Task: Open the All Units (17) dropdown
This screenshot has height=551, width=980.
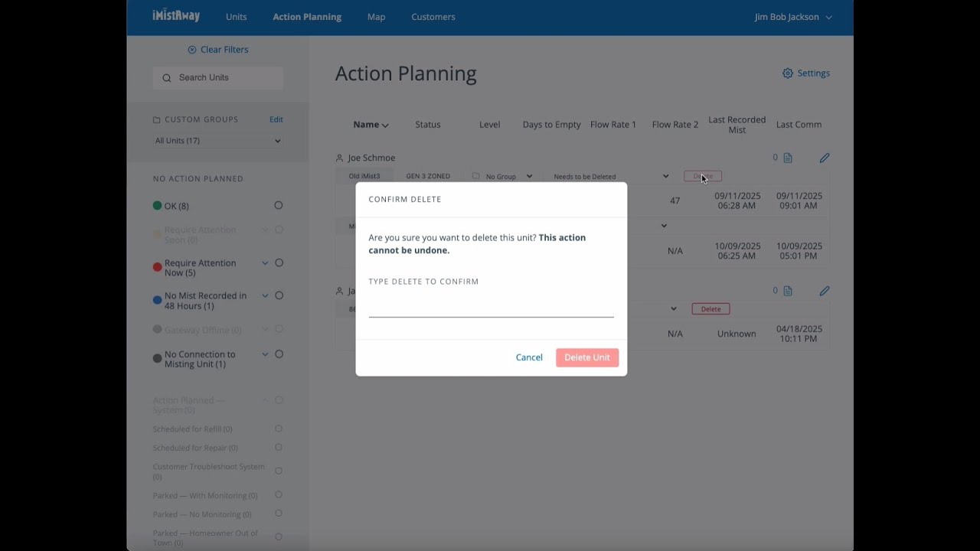Action: pos(218,141)
